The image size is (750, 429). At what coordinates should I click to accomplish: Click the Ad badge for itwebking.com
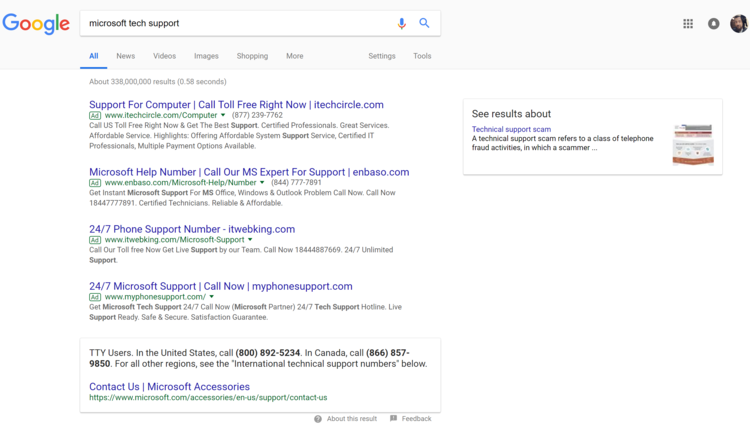click(x=95, y=240)
